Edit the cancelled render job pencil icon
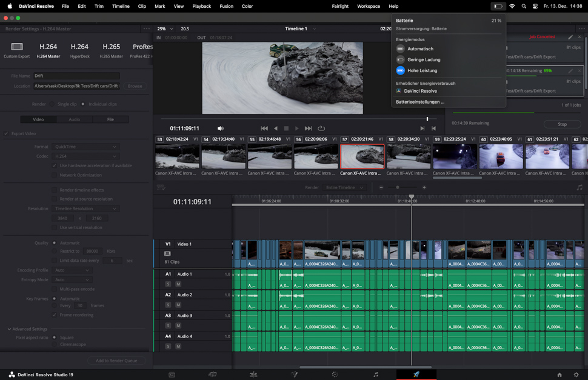The height and width of the screenshot is (380, 588). (x=570, y=37)
